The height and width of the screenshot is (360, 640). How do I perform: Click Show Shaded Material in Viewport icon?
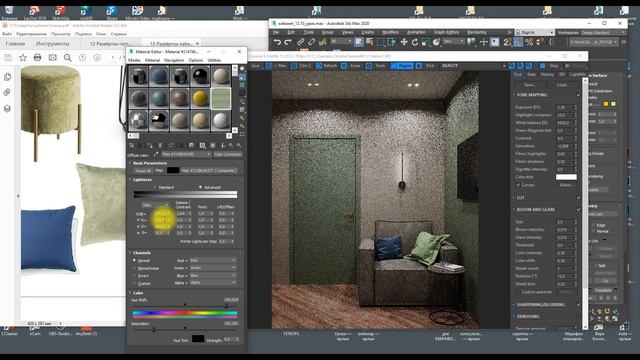(x=202, y=145)
